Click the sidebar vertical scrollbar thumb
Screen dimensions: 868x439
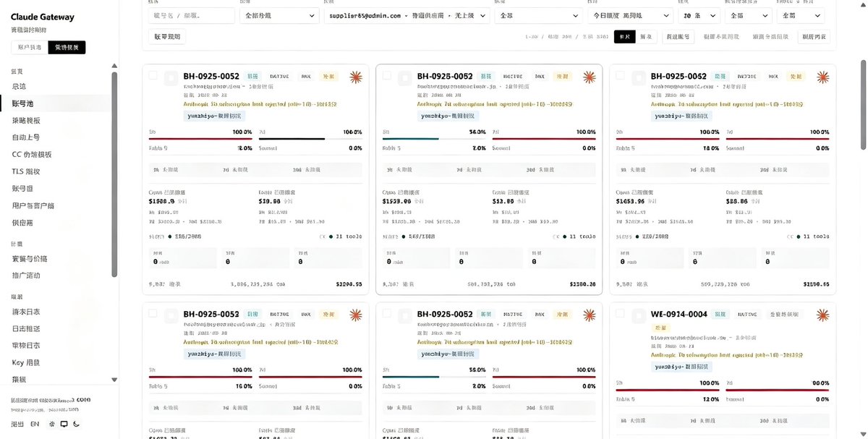(x=114, y=174)
